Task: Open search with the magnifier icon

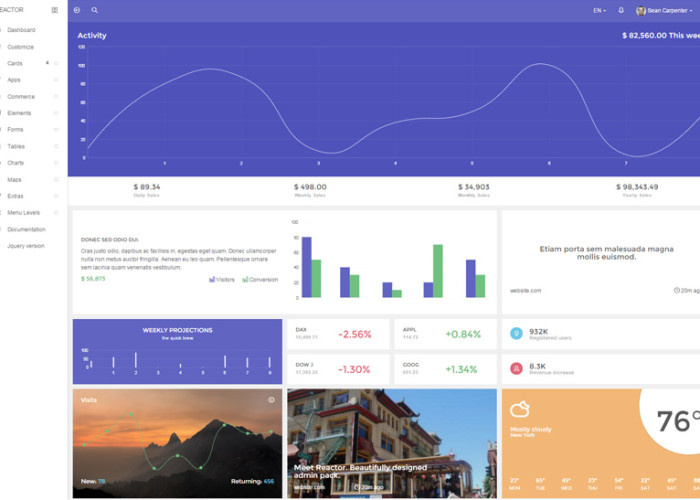Action: click(95, 10)
